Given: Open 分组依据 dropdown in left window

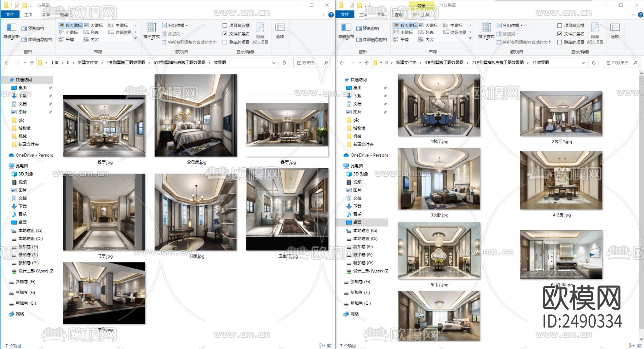Looking at the screenshot, I should [x=175, y=25].
